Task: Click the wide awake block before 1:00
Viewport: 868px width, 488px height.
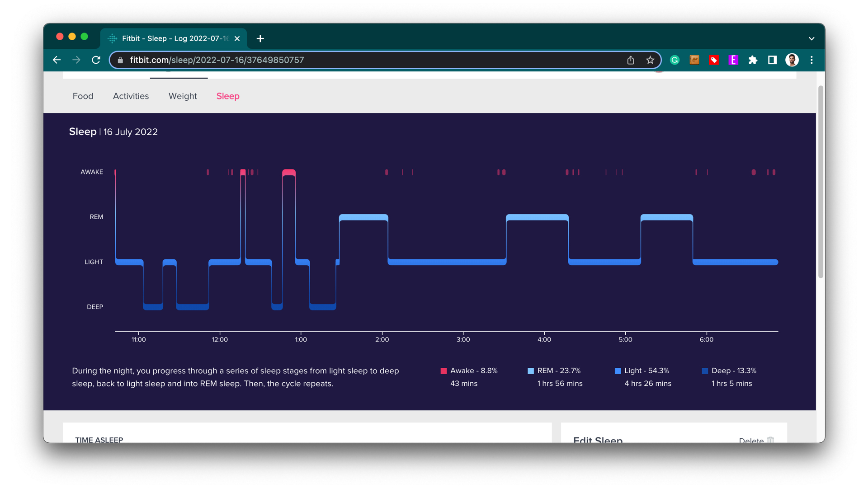Action: point(289,173)
